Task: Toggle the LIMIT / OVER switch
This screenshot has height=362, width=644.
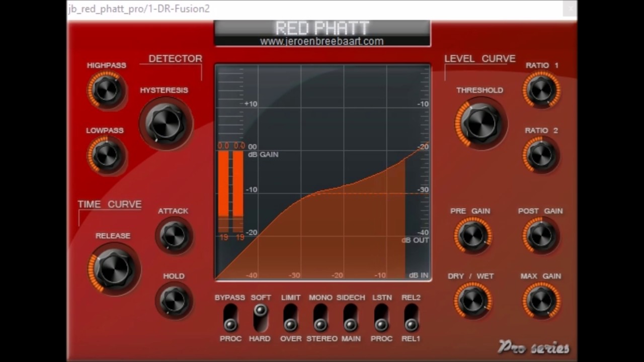Action: click(x=290, y=318)
